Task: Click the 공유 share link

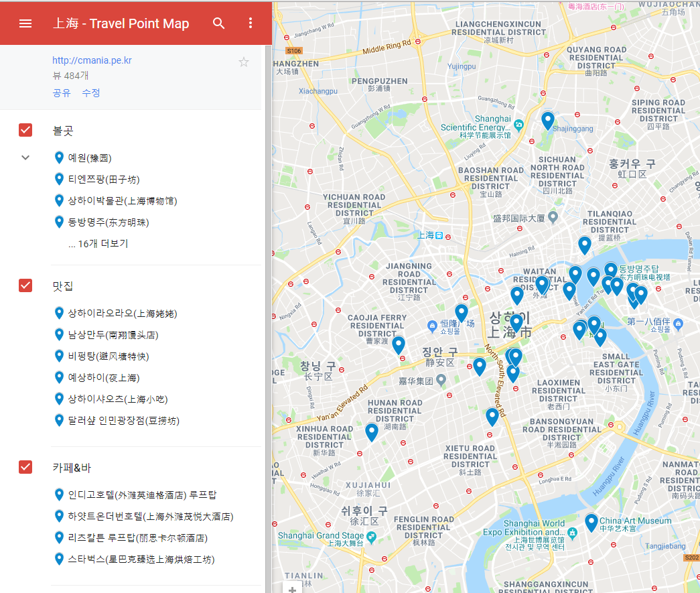Action: click(x=62, y=93)
